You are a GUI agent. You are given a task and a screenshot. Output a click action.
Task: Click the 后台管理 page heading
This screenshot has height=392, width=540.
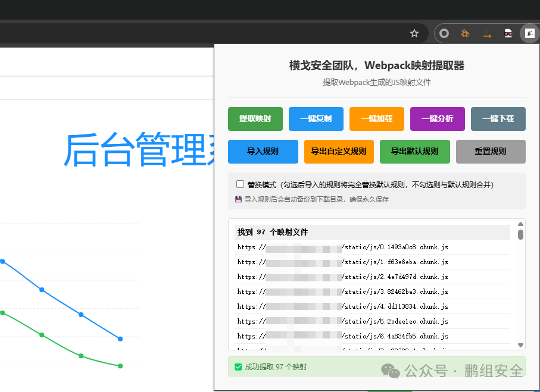139,150
